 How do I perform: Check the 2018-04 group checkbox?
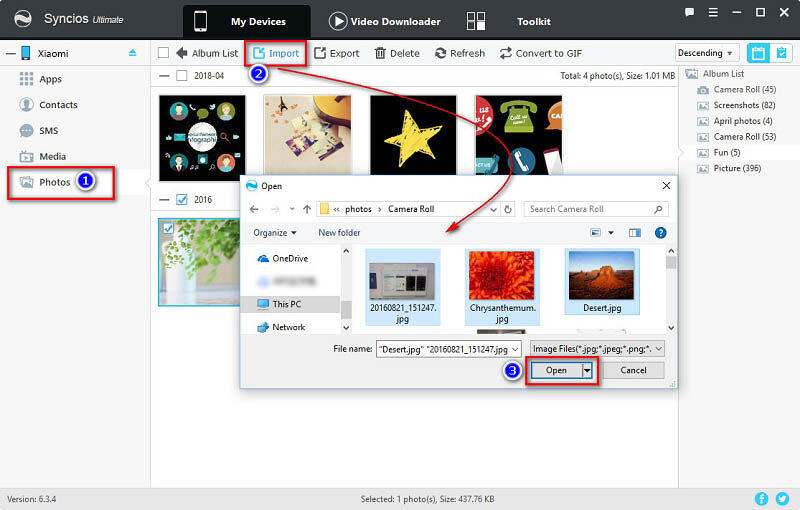click(181, 75)
